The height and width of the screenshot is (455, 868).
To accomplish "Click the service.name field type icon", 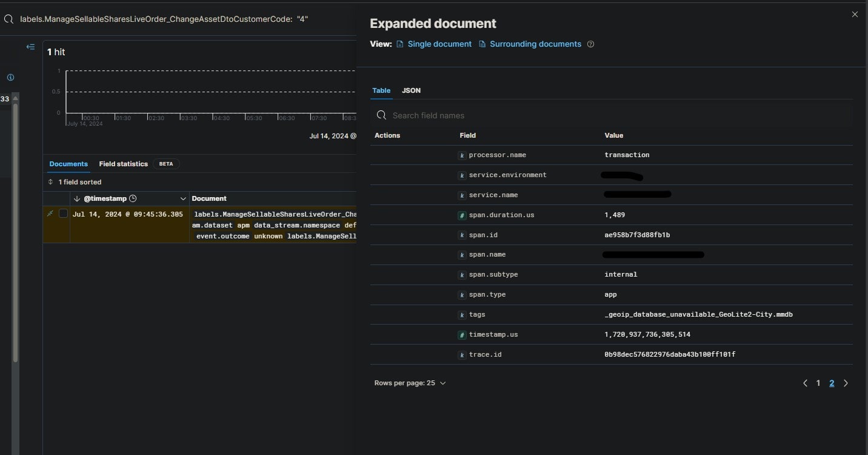I will click(x=462, y=195).
